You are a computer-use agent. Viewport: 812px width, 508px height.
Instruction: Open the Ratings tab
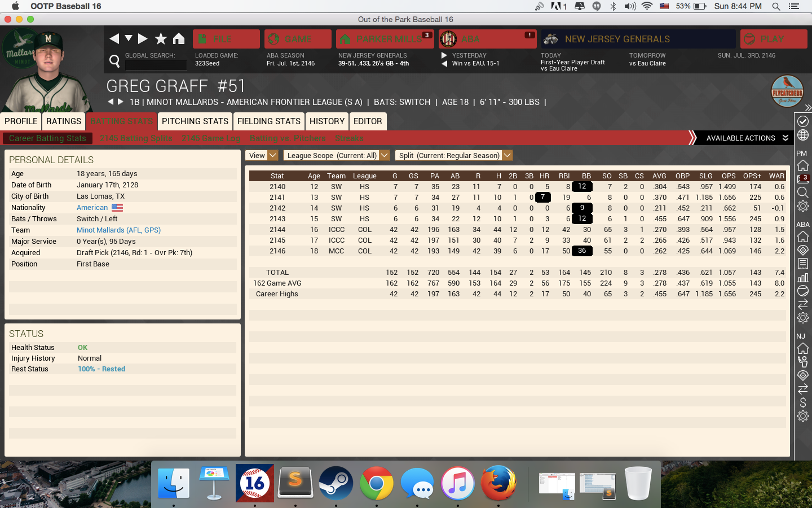click(64, 121)
